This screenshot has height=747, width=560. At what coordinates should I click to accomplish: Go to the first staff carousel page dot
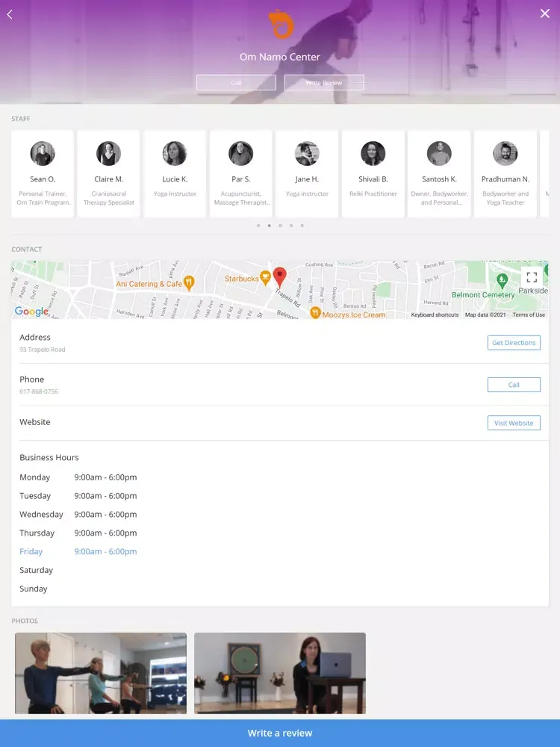point(258,226)
